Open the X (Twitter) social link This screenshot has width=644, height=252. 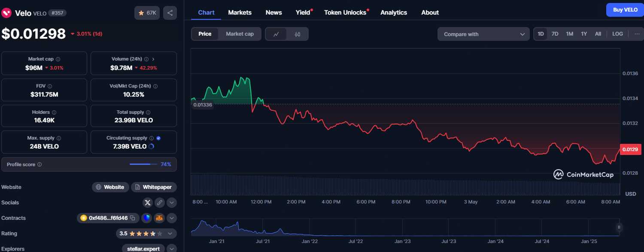(x=148, y=203)
